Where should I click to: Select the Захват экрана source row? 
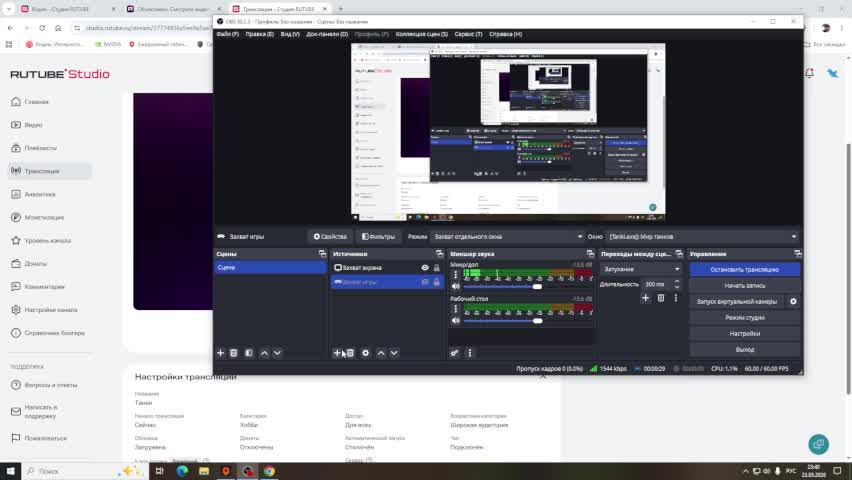pos(387,267)
